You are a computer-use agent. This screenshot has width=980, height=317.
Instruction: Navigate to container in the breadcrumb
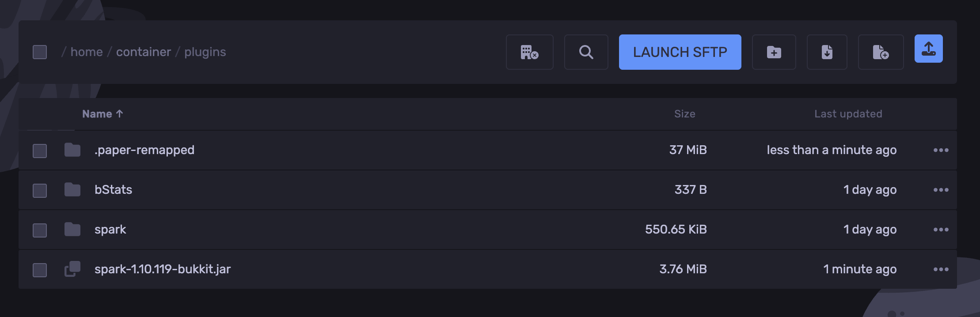pos(143,52)
